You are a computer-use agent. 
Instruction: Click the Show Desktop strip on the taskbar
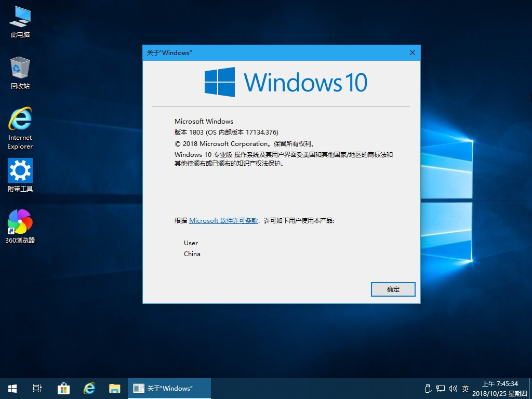(530, 389)
